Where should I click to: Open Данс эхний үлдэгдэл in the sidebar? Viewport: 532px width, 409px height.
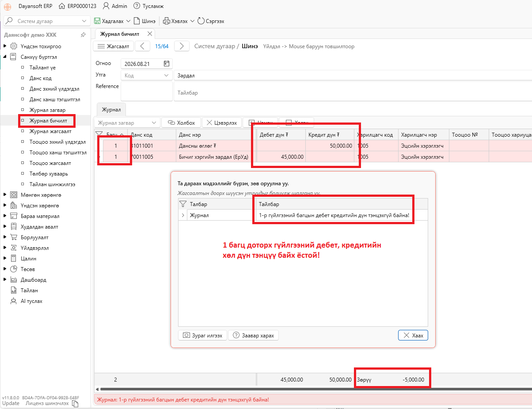(54, 89)
